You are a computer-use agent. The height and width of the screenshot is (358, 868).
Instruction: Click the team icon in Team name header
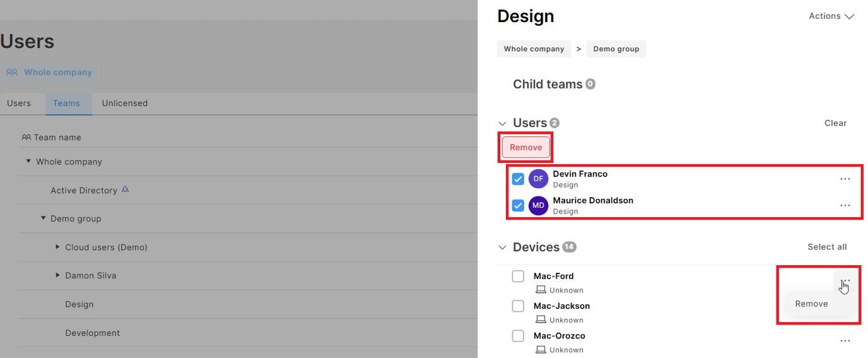click(x=26, y=138)
